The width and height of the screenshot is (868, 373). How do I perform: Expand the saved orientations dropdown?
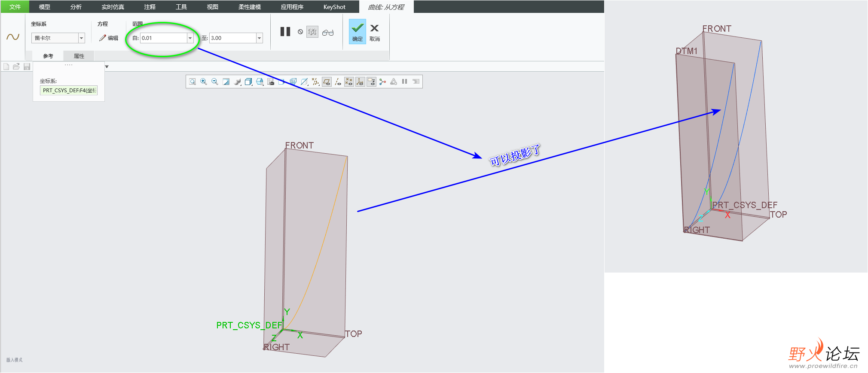click(x=260, y=82)
